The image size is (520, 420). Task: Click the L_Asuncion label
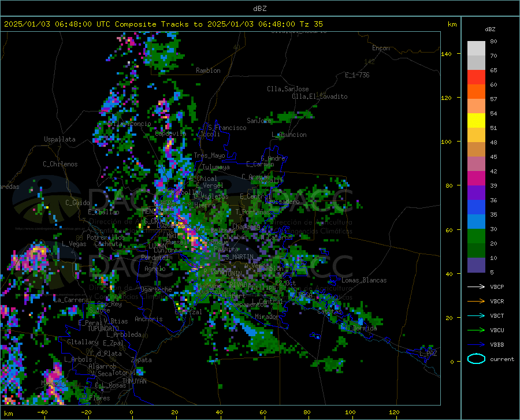(289, 135)
